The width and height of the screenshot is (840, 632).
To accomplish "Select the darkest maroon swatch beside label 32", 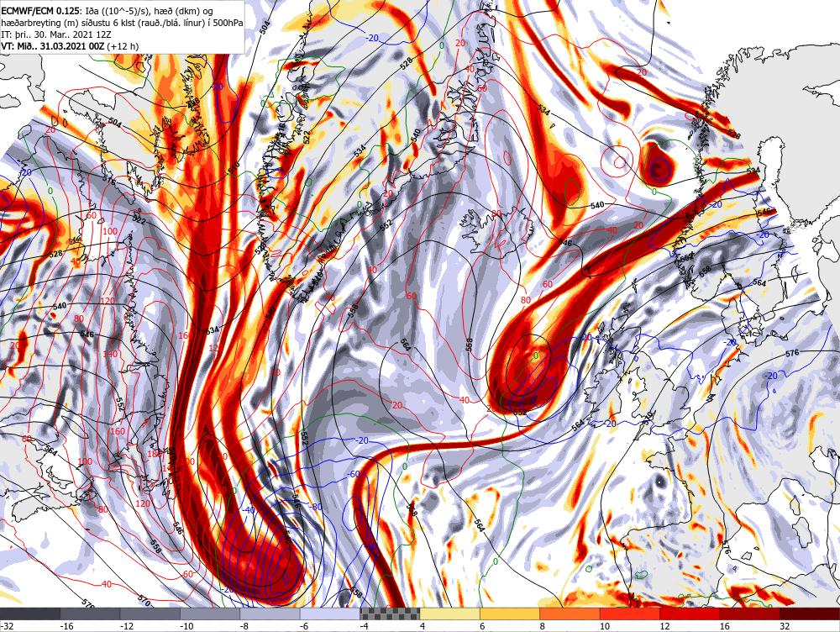I will (810, 614).
